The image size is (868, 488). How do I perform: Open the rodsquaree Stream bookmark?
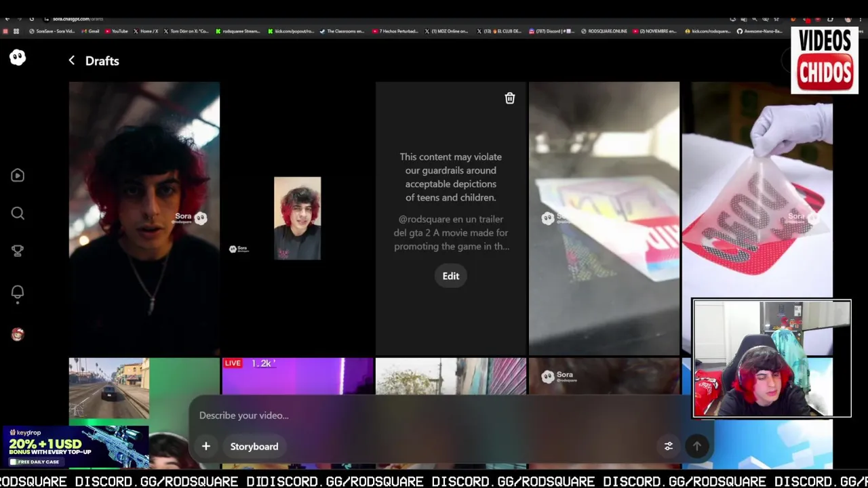point(237,31)
